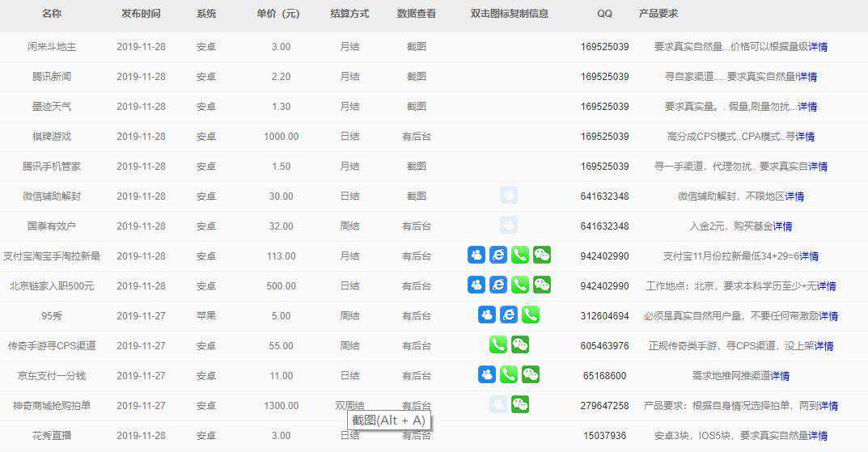This screenshot has width=868, height=452.
Task: Click the QQ group icon in 北京链家入职500元 row
Action: 476,285
